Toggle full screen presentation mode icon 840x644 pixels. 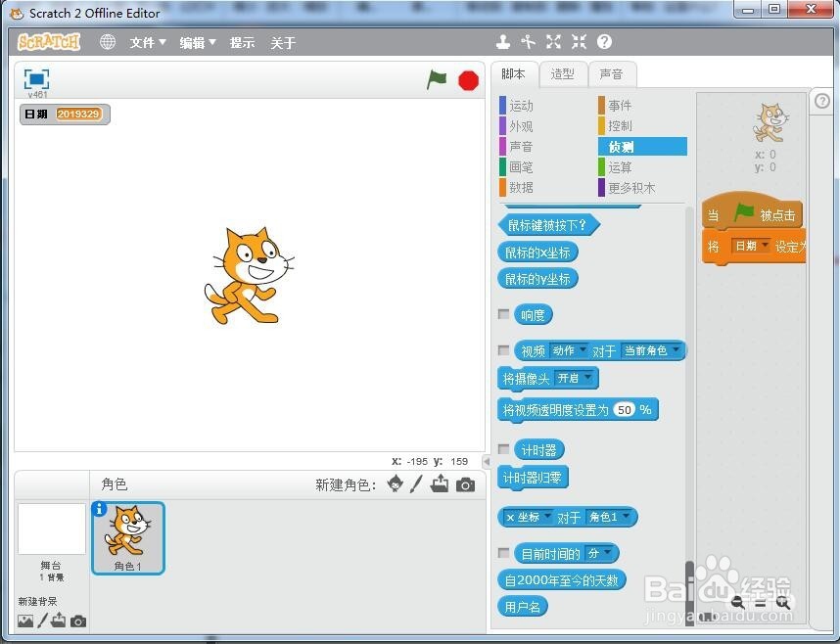click(36, 80)
